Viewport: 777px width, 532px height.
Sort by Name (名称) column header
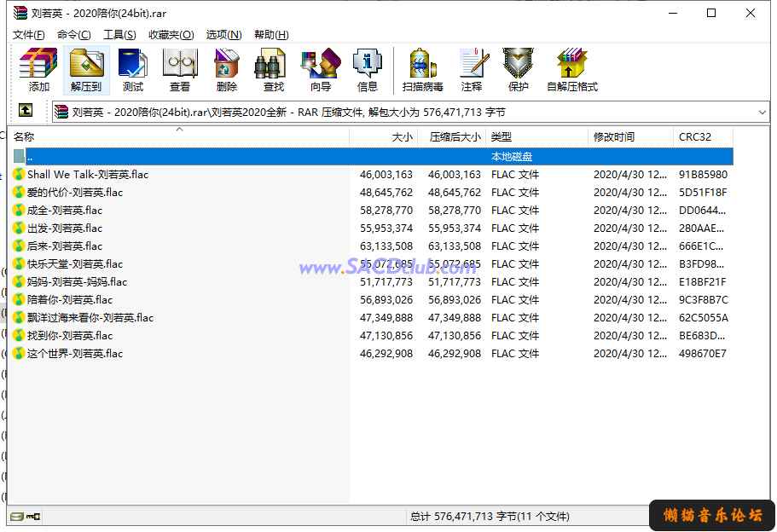tap(179, 136)
